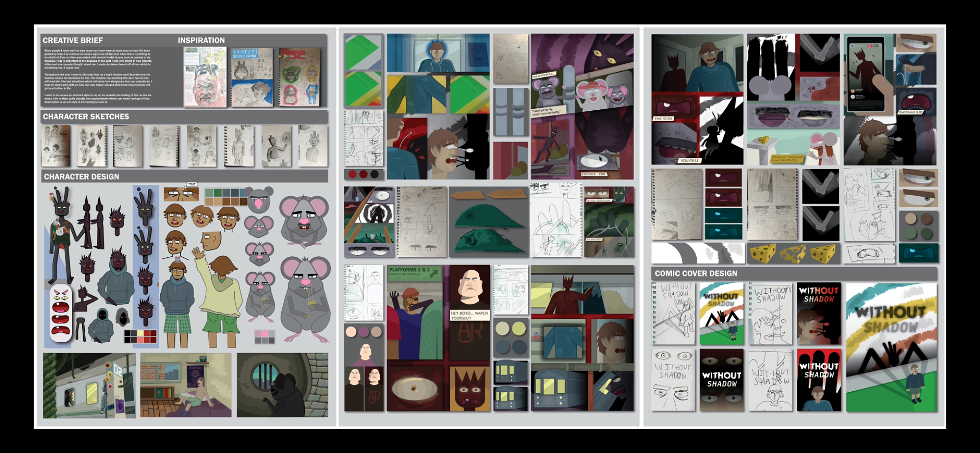980x453 pixels.
Task: Pick the pink and grey mouse palette
Action: [265, 337]
